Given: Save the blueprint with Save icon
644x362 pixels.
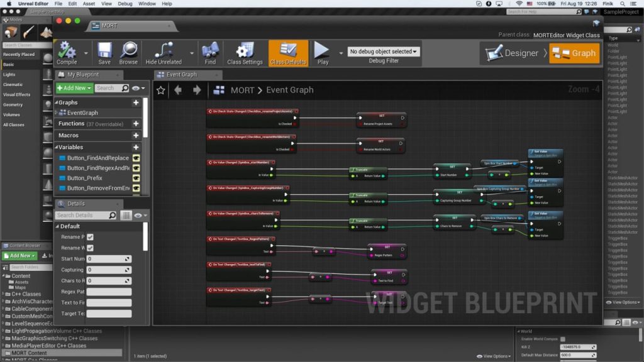Looking at the screenshot, I should pos(104,53).
